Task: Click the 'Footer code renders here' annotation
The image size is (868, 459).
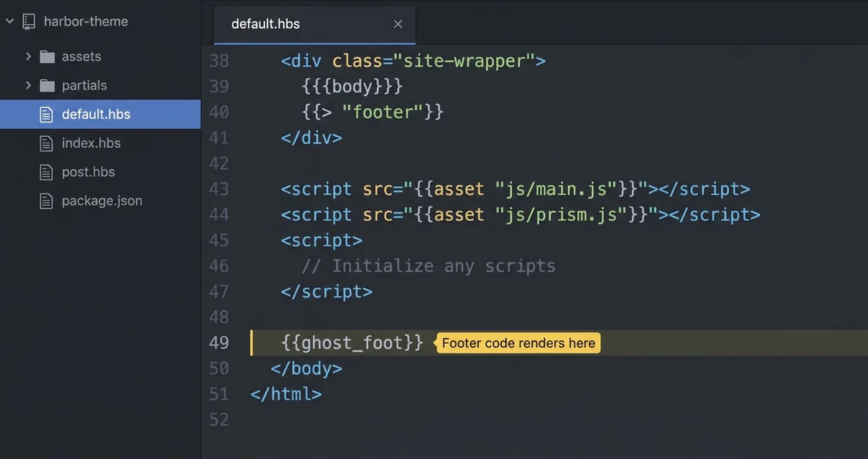Action: (519, 343)
